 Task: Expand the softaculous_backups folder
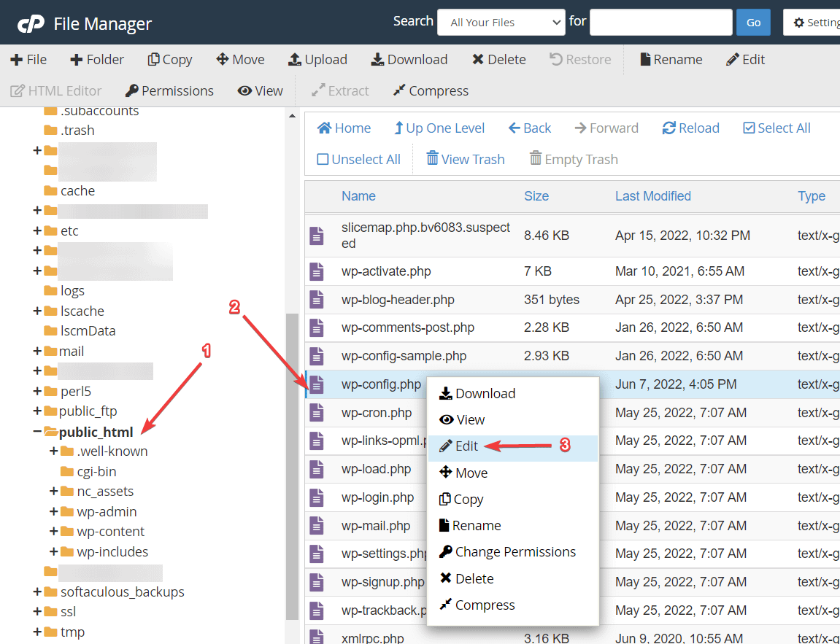(x=37, y=592)
